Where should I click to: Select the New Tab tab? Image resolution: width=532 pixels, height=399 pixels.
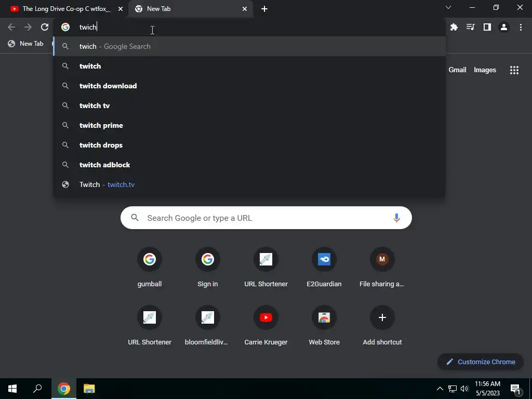[190, 9]
